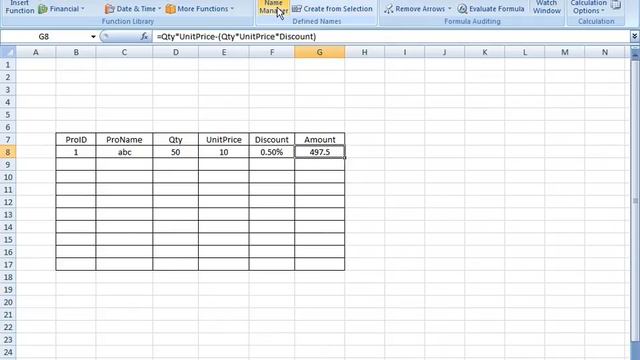The width and height of the screenshot is (640, 360).
Task: Click the cell with quantity 50
Action: click(176, 152)
